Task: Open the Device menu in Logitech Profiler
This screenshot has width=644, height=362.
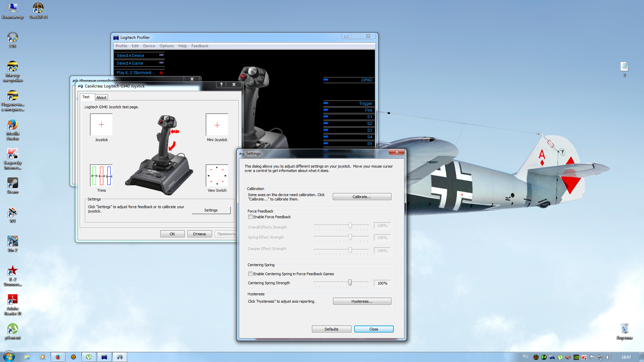Action: (x=149, y=46)
